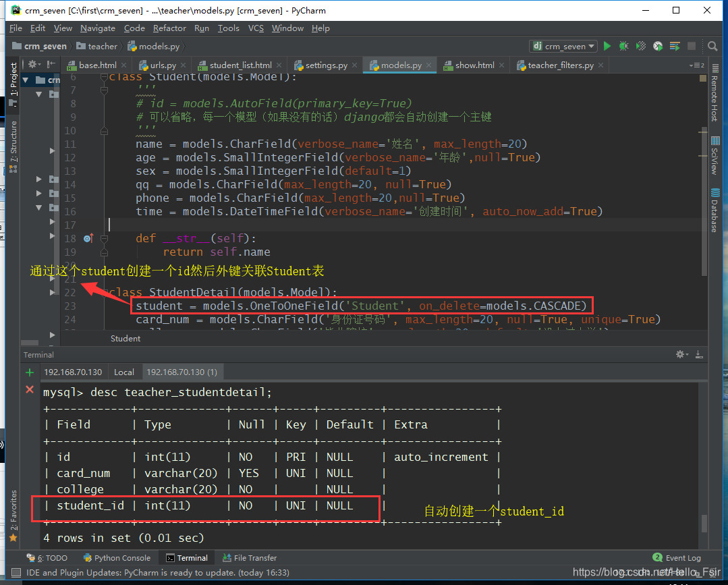Open the Navigate menu
Screen dimensions: 728x585
coord(98,28)
